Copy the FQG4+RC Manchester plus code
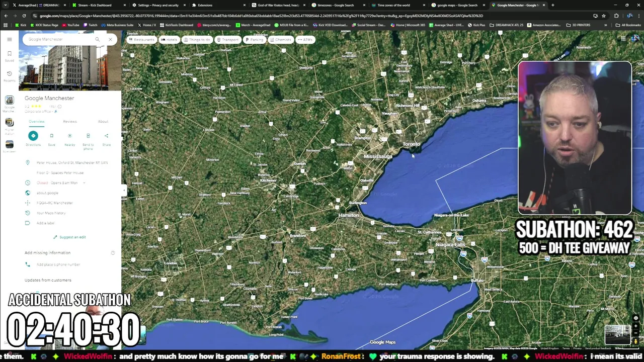 tap(54, 203)
